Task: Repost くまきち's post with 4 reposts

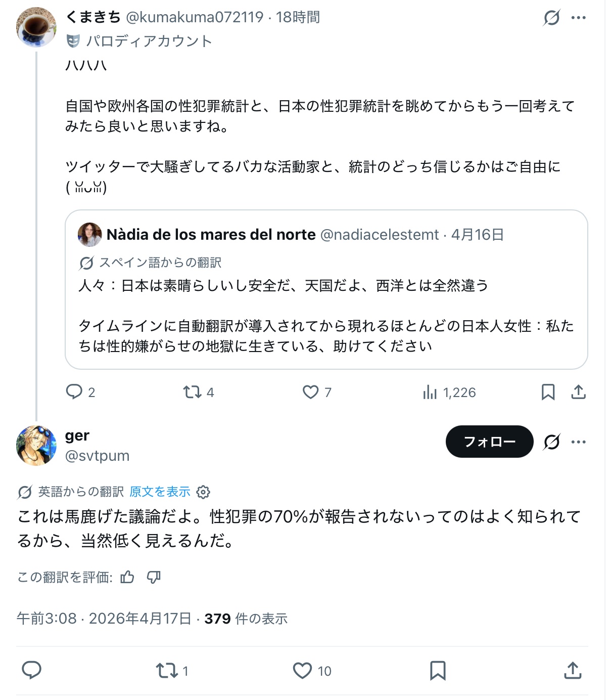Action: (x=192, y=392)
